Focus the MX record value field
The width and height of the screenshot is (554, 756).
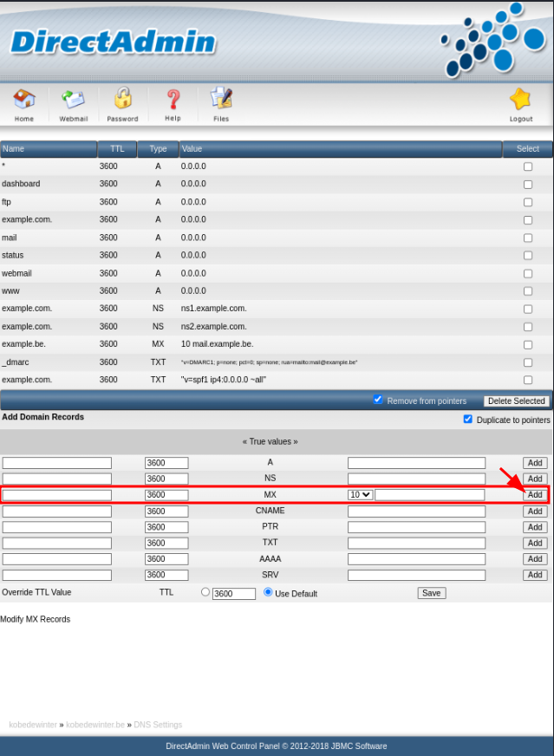tap(430, 495)
